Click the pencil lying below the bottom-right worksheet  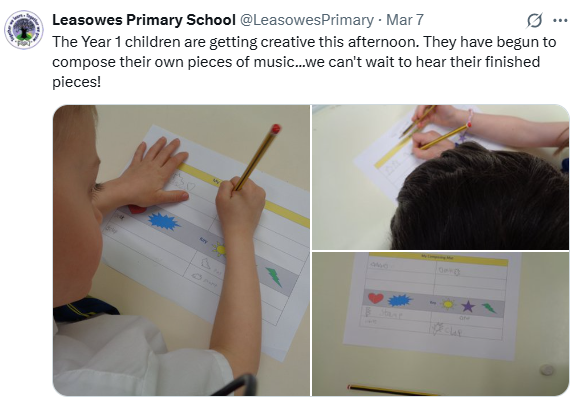click(x=391, y=390)
